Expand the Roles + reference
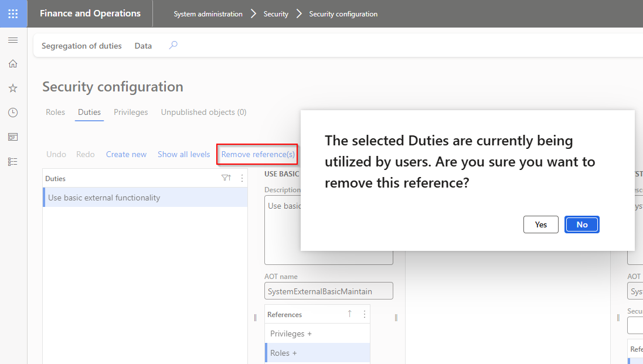643x364 pixels. coord(283,353)
